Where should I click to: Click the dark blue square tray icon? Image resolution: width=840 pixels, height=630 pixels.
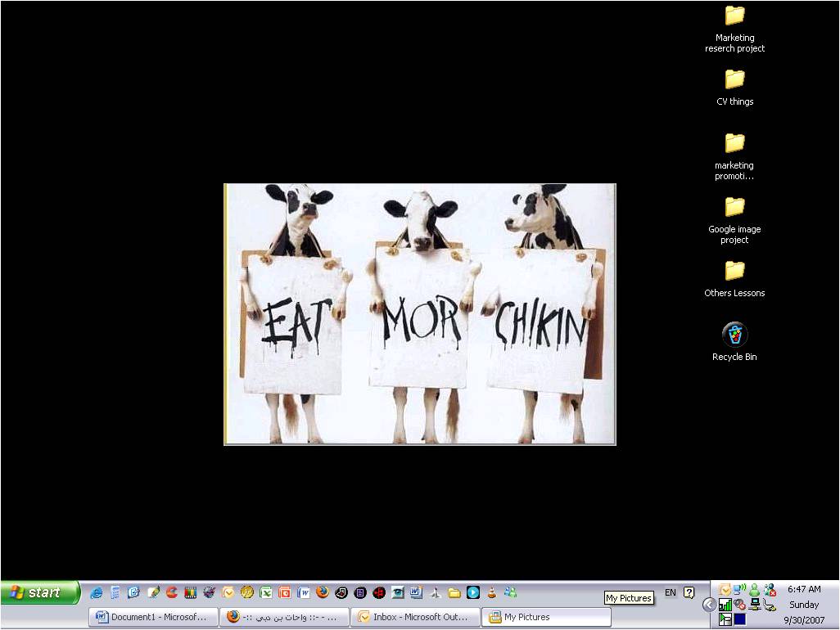pos(740,619)
